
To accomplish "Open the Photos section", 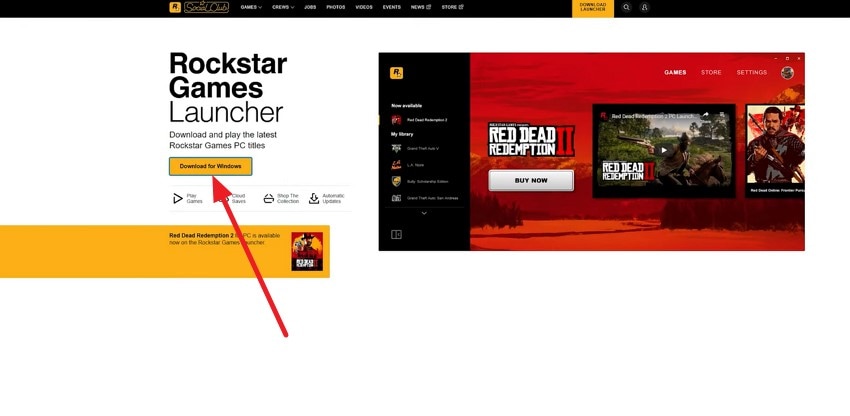I will [x=336, y=7].
